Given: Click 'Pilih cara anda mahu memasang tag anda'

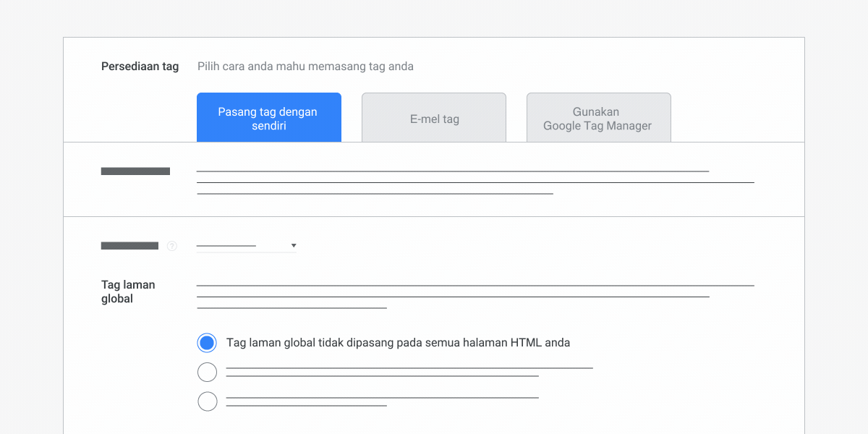Looking at the screenshot, I should (x=305, y=67).
